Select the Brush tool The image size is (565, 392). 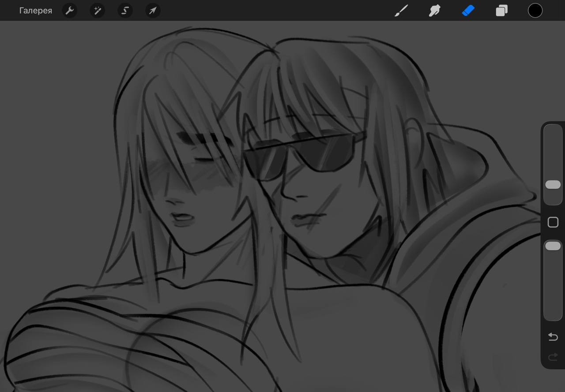(x=401, y=11)
